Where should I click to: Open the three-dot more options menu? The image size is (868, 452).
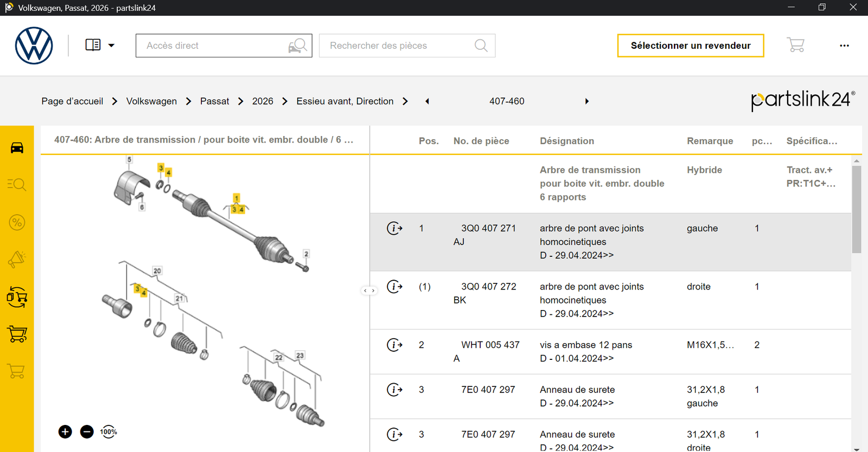coord(844,46)
